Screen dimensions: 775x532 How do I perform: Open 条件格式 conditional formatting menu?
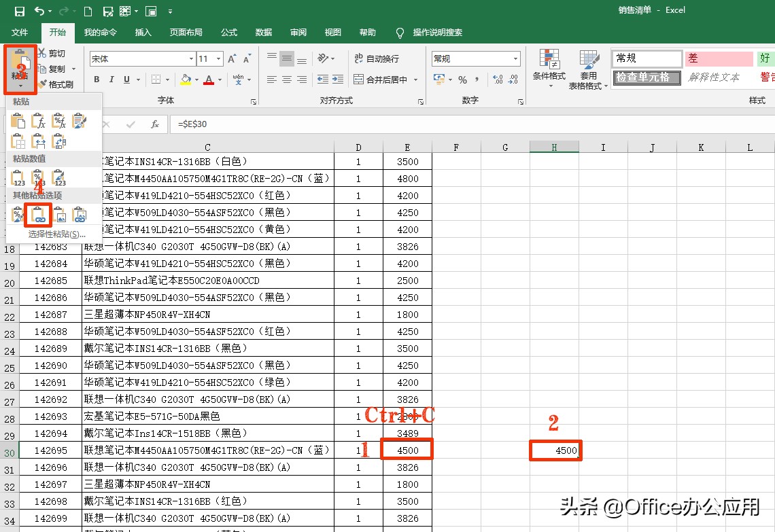point(549,69)
